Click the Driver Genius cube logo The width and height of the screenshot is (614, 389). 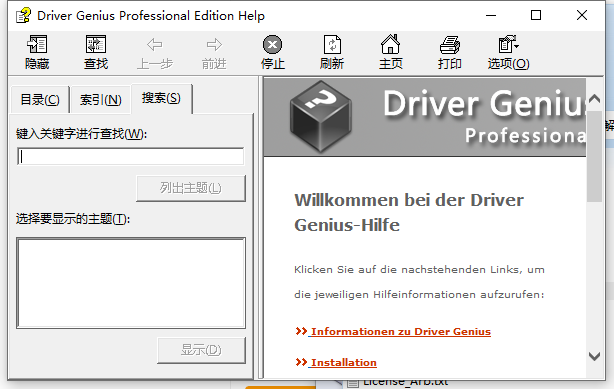click(x=321, y=116)
